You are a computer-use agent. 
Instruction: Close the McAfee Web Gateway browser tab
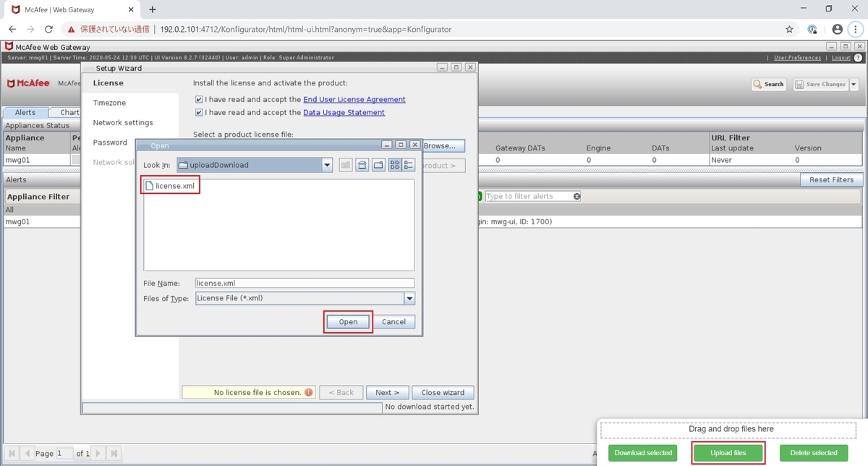[x=132, y=9]
